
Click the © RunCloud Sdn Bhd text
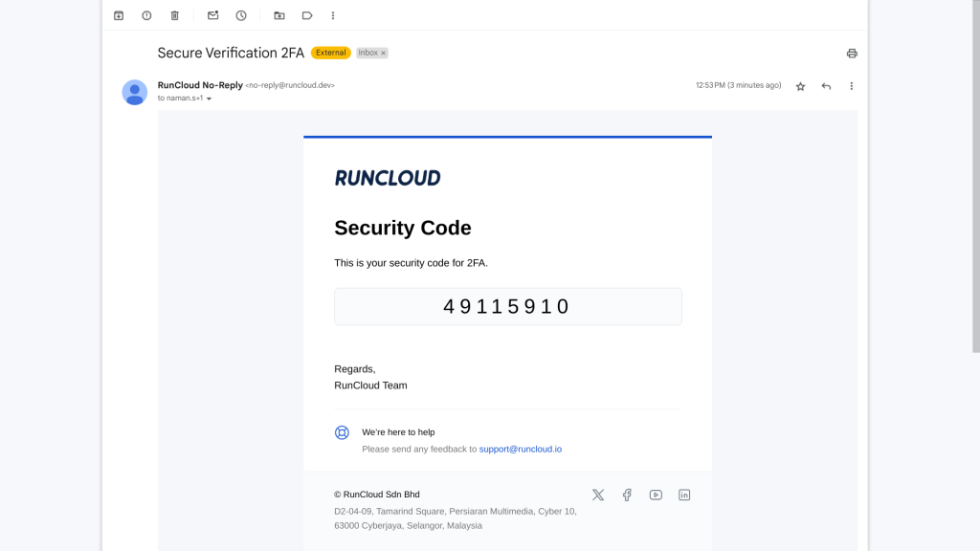377,495
